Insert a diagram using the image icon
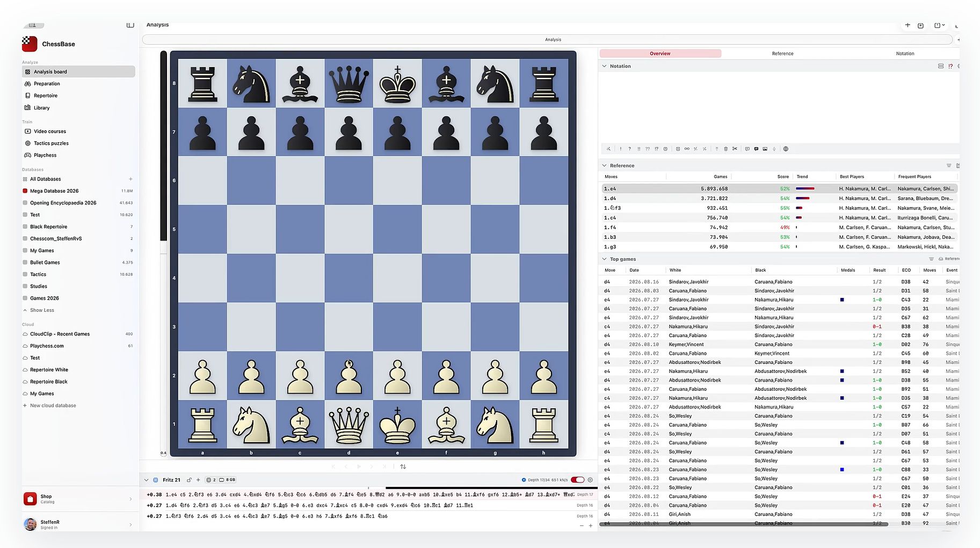 [x=765, y=149]
